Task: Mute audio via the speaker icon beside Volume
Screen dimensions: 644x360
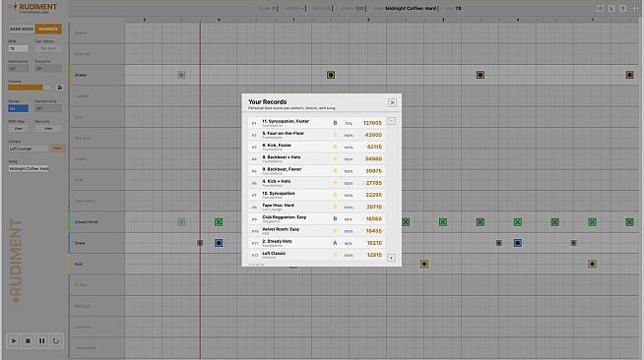Action: point(59,88)
